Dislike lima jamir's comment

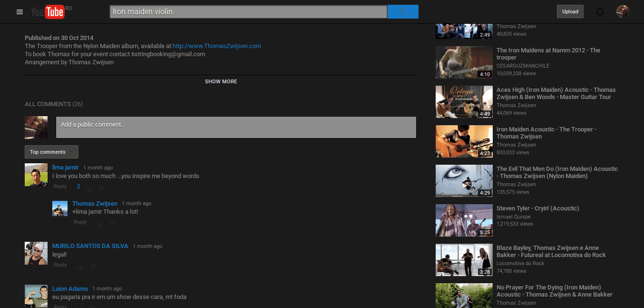[101, 188]
